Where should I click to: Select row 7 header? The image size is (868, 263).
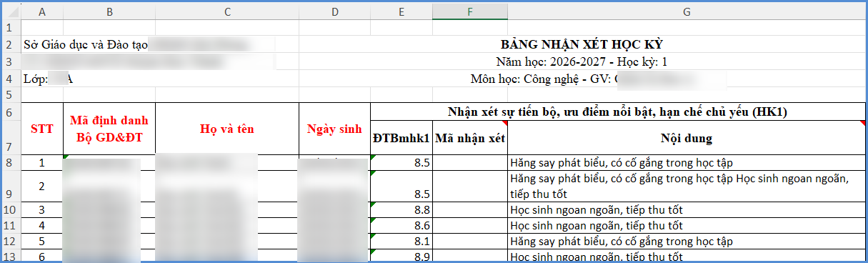[x=11, y=137]
